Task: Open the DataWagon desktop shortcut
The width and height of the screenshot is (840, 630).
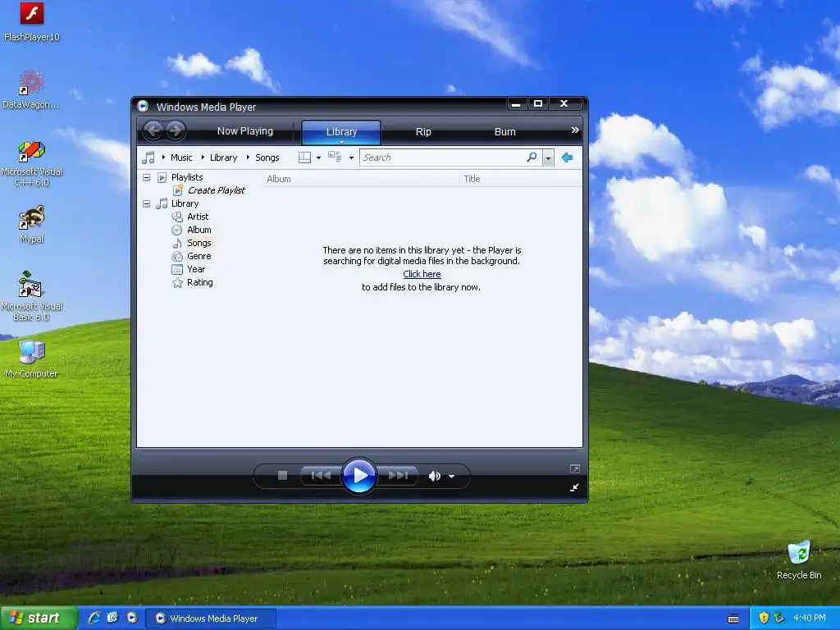Action: tap(31, 89)
